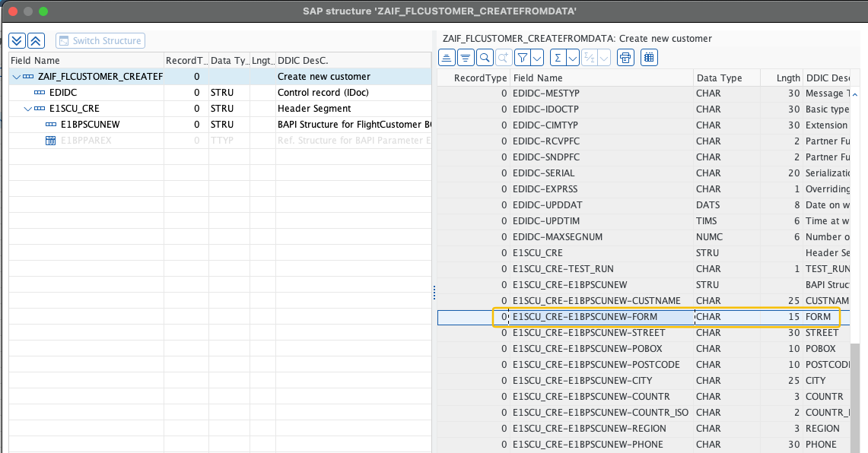Select the EDIDC tree row
Viewport: 868px width, 453px height.
click(x=220, y=93)
